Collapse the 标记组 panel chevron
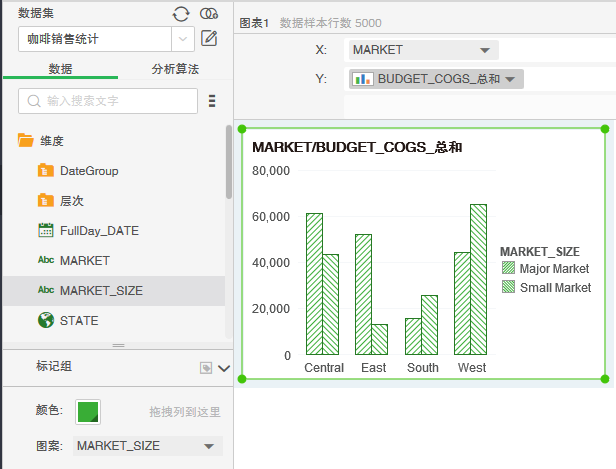 [x=223, y=368]
